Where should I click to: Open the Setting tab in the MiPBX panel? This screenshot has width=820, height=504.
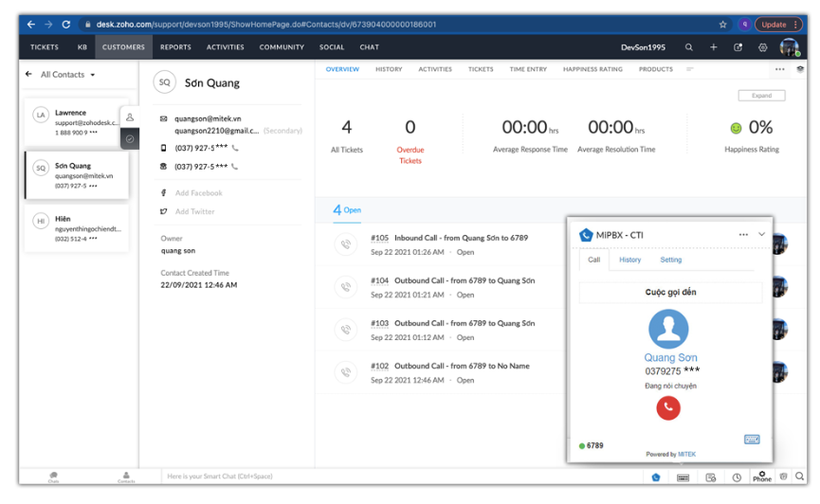coord(670,260)
